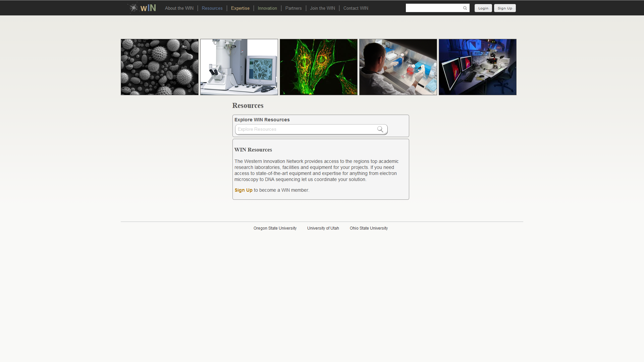644x362 pixels.
Task: Open the Resources menu item
Action: (x=212, y=8)
